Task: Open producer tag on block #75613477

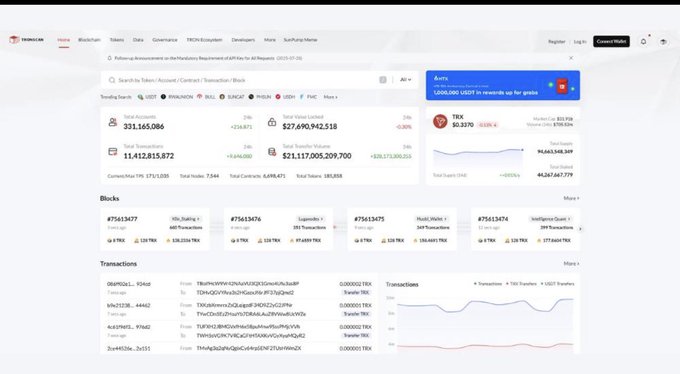Action: pos(186,219)
